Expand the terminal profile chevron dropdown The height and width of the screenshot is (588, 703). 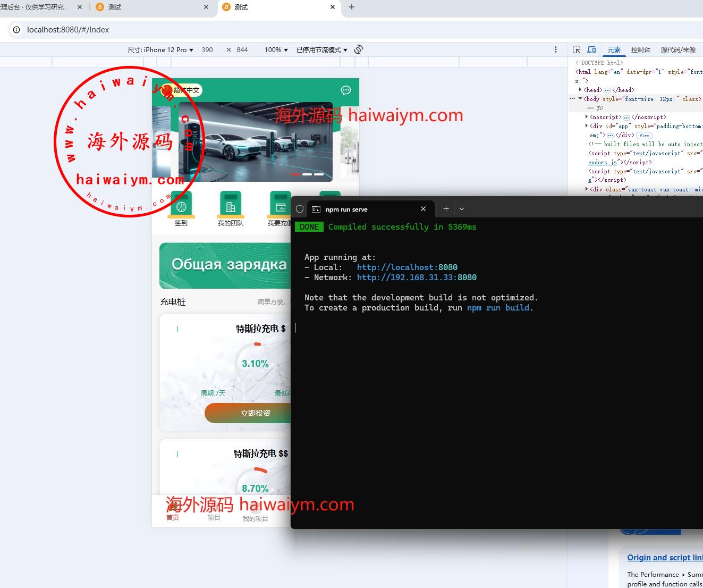click(462, 209)
